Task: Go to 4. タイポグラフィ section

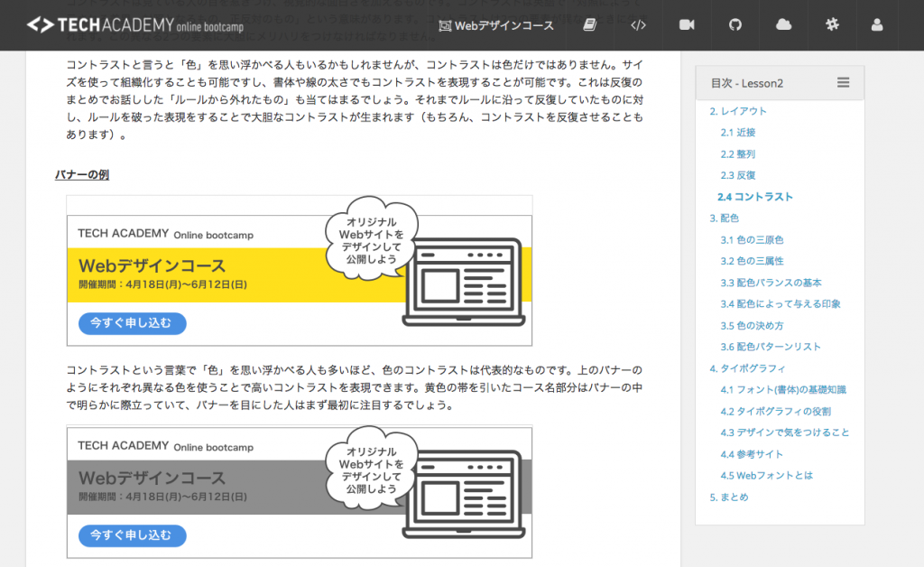Action: [747, 368]
